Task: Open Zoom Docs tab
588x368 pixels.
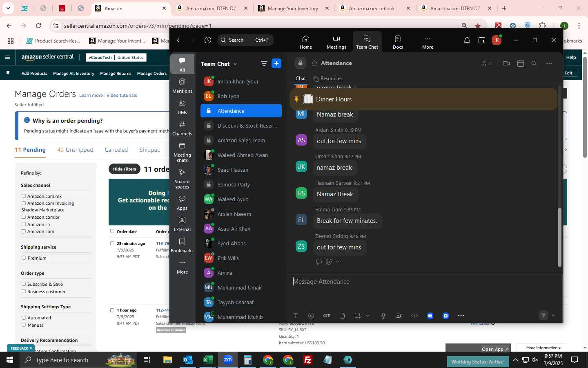Action: [x=398, y=42]
